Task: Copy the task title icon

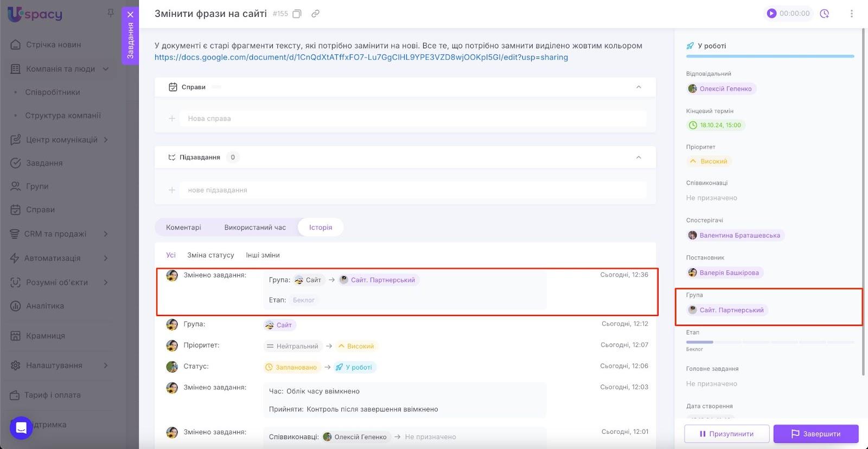Action: pyautogui.click(x=297, y=14)
